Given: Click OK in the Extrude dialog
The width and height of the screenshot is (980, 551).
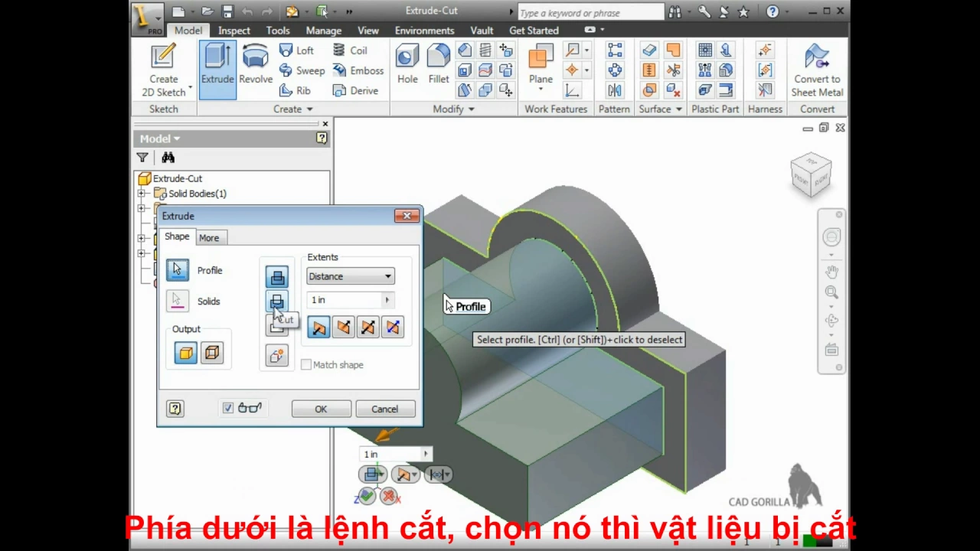Looking at the screenshot, I should pyautogui.click(x=321, y=409).
